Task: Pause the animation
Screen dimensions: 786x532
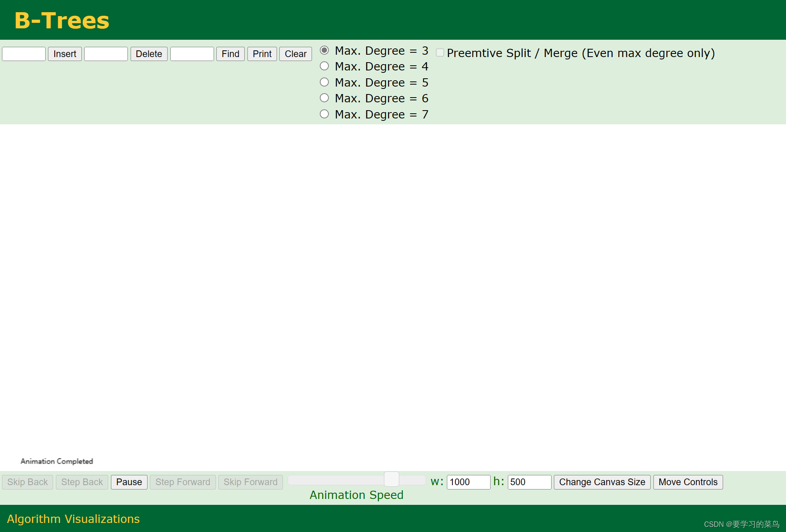Action: 129,482
